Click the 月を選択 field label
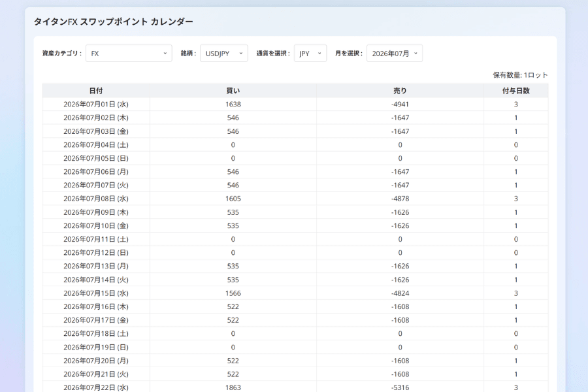The width and height of the screenshot is (588, 392). 349,54
